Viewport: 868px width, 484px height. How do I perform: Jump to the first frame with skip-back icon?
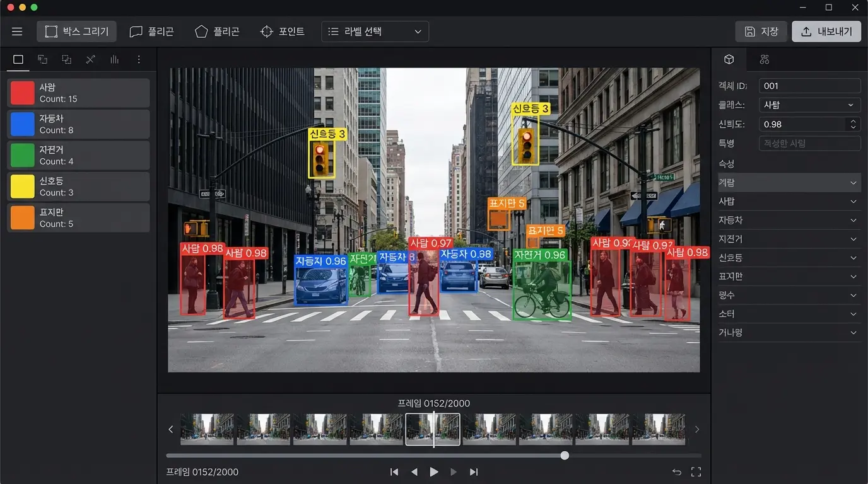coord(394,472)
